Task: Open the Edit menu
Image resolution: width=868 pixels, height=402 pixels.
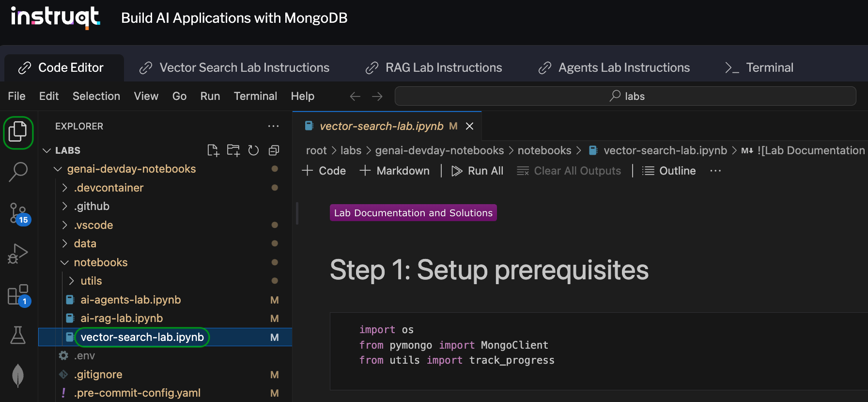Action: (x=49, y=96)
